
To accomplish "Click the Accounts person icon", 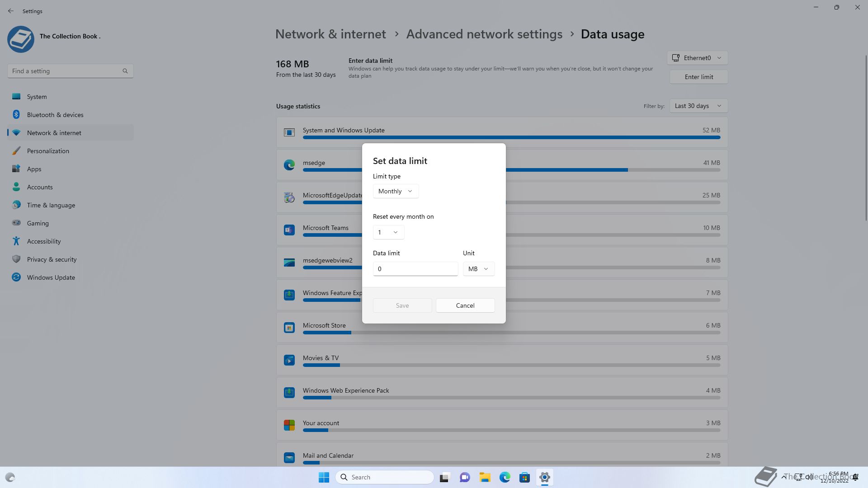I will coord(16,187).
